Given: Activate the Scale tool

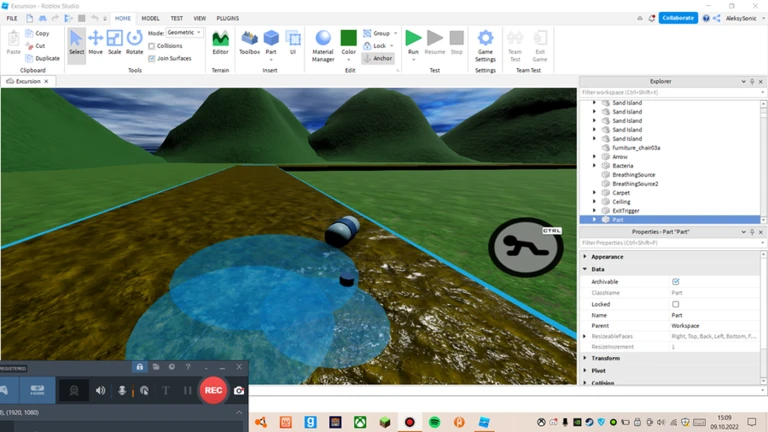Looking at the screenshot, I should 115,43.
